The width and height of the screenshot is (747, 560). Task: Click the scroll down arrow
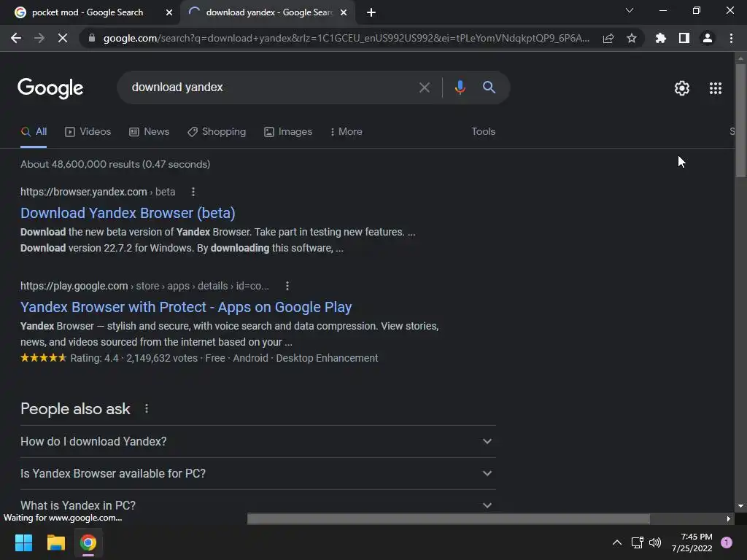pyautogui.click(x=740, y=506)
